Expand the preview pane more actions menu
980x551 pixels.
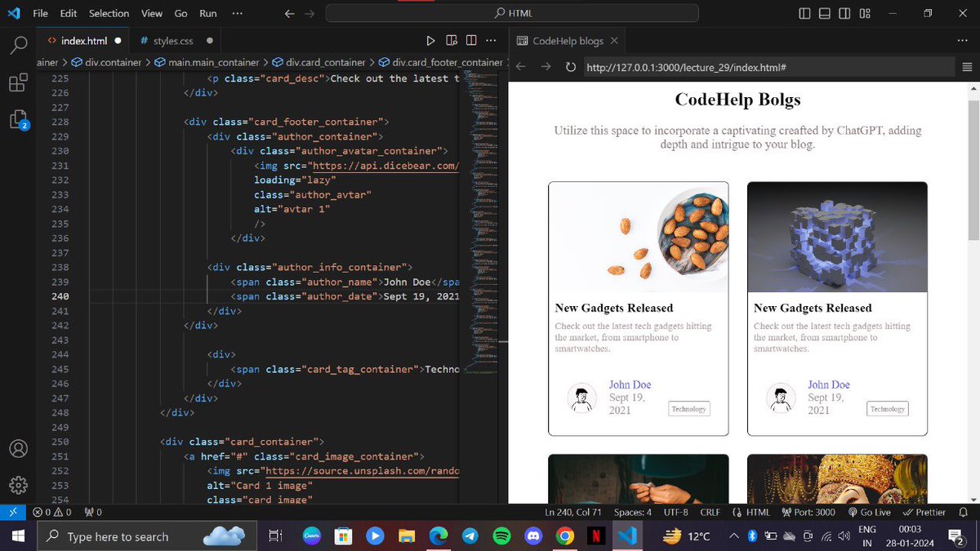(963, 40)
